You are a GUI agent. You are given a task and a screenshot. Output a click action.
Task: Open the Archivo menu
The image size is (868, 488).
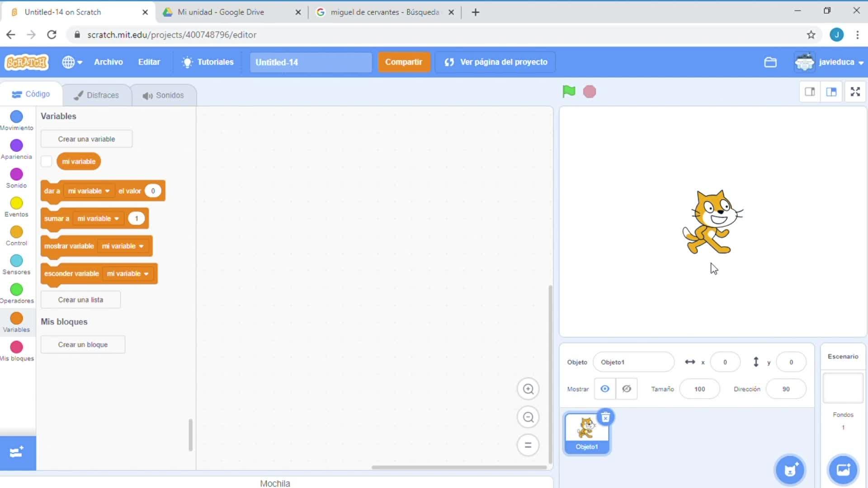tap(108, 62)
